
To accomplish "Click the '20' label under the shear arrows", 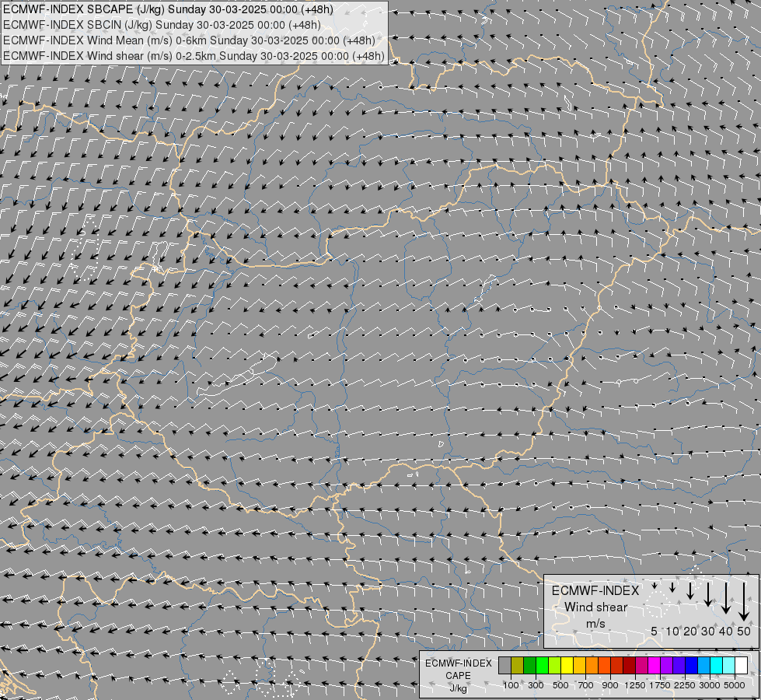I will click(x=690, y=631).
